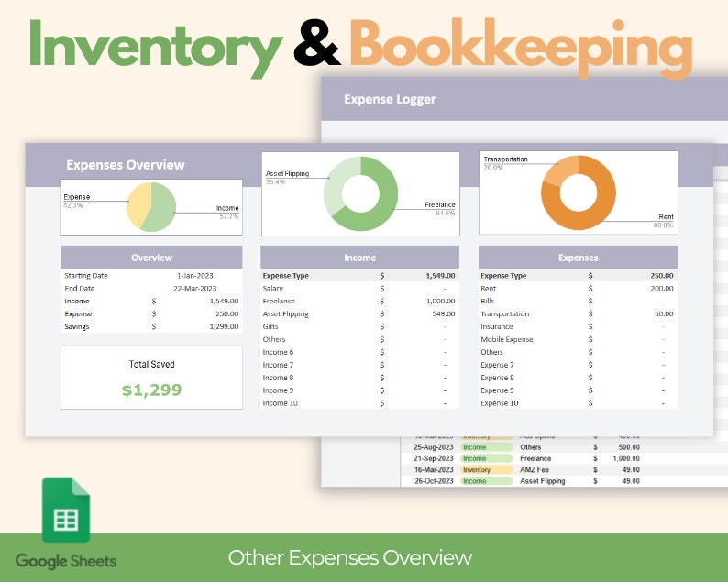The width and height of the screenshot is (728, 582).
Task: Click the Expense Logger sheet title
Action: coord(390,99)
